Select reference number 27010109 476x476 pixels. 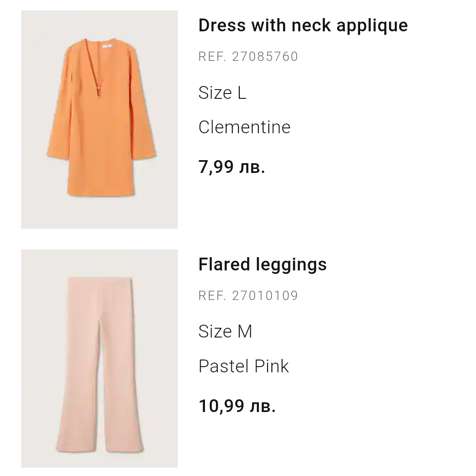tap(248, 296)
